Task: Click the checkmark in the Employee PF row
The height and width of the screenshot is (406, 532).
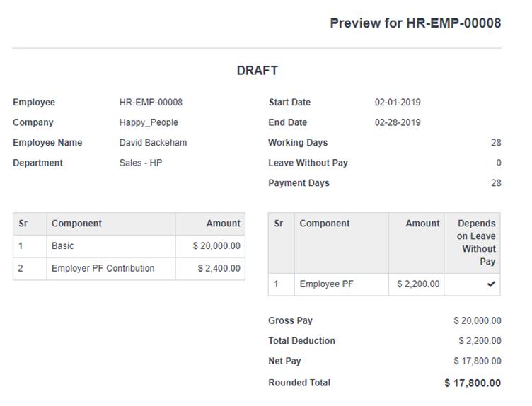Action: click(x=491, y=284)
